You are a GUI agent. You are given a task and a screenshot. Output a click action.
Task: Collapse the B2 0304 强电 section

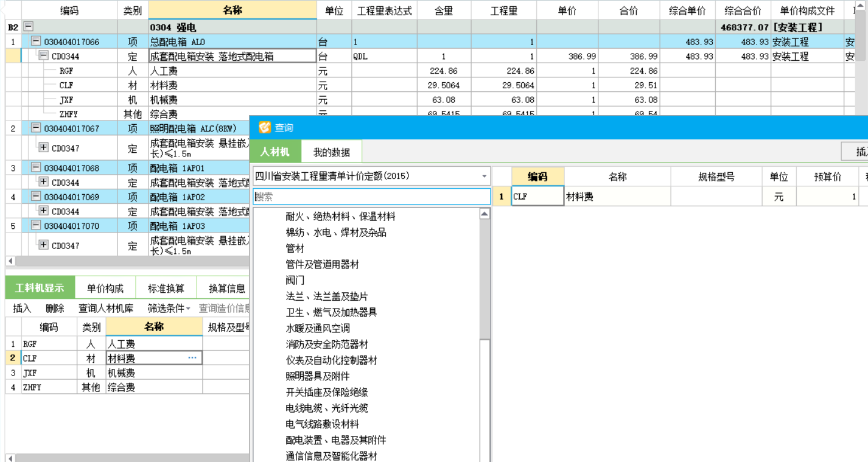click(x=28, y=27)
